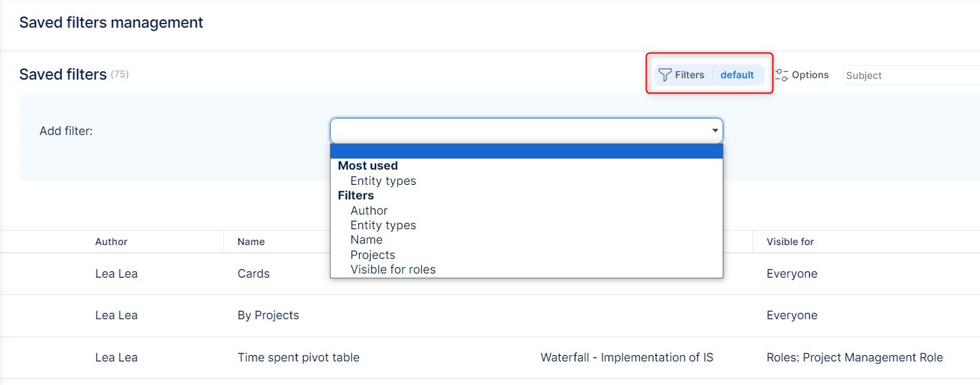The height and width of the screenshot is (385, 980).
Task: Select Name filter option
Action: (x=367, y=240)
